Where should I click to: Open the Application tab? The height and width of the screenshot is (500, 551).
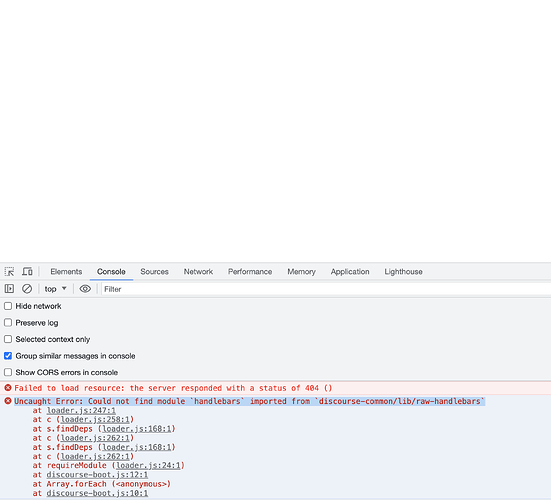(x=350, y=272)
